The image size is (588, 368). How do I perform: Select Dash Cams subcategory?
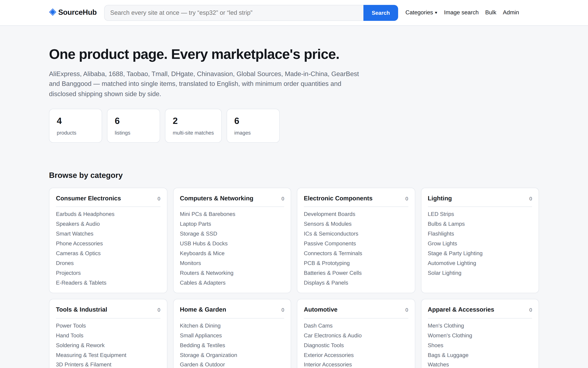tap(318, 326)
